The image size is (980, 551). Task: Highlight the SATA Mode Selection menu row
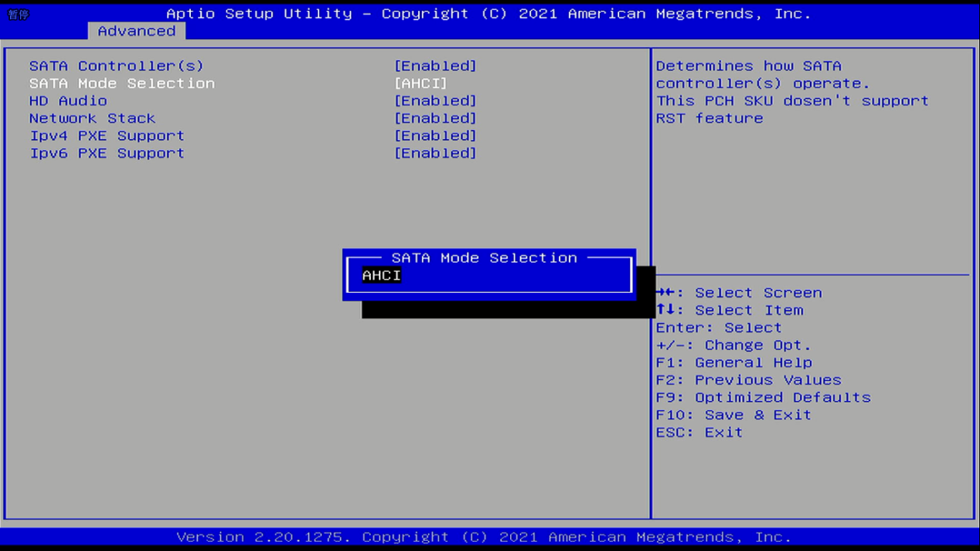point(122,83)
